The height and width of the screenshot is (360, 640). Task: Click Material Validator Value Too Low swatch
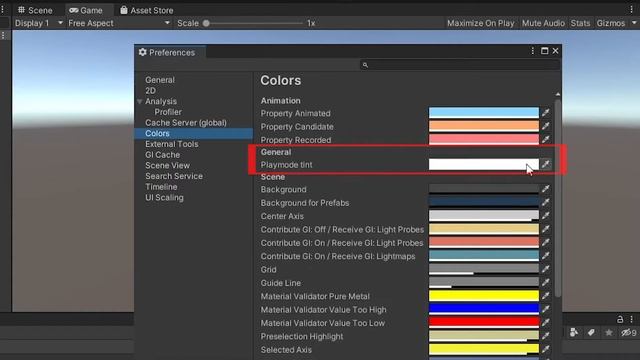(x=484, y=322)
